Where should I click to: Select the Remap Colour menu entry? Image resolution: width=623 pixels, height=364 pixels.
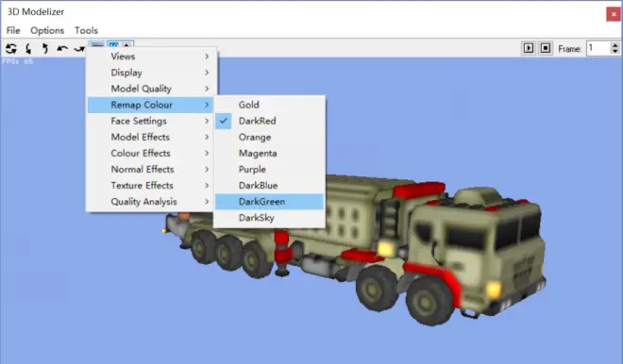[151, 105]
